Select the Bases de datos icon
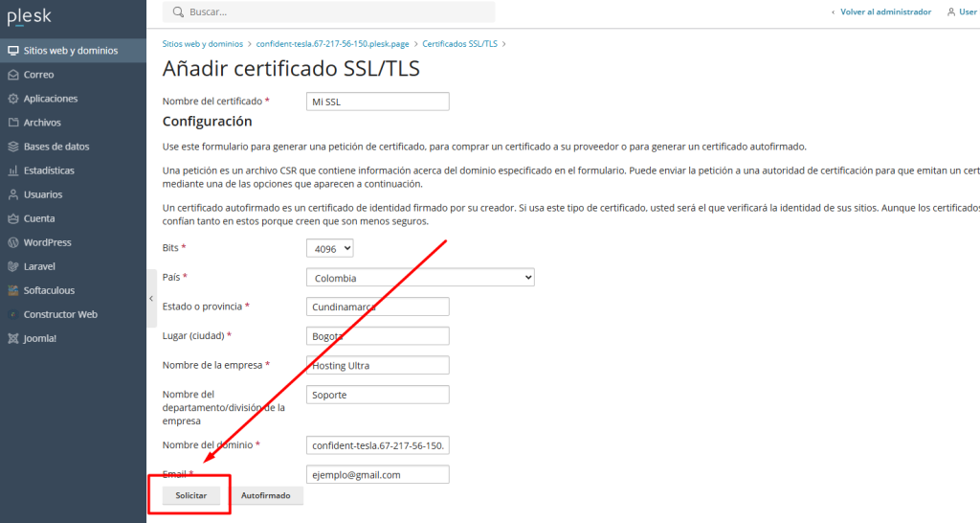The height and width of the screenshot is (523, 980). tap(13, 147)
